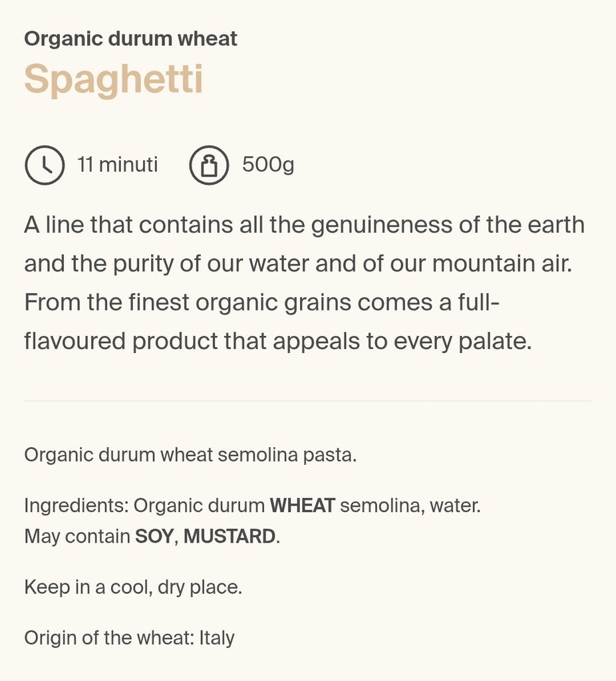Click the 'flavoured product that appeals' line

(277, 342)
